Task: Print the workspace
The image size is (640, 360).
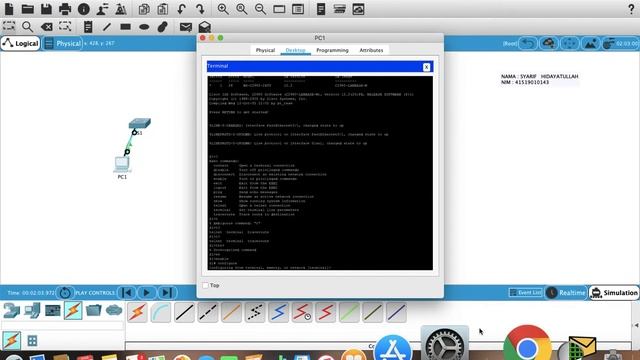Action: (65, 9)
